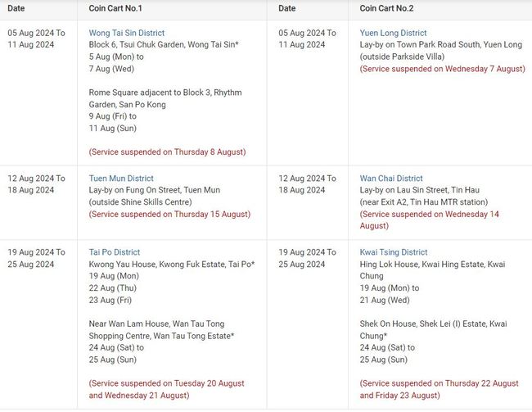This screenshot has width=532, height=412.
Task: Click the Coin Cart No.2 column header
Action: pos(386,7)
